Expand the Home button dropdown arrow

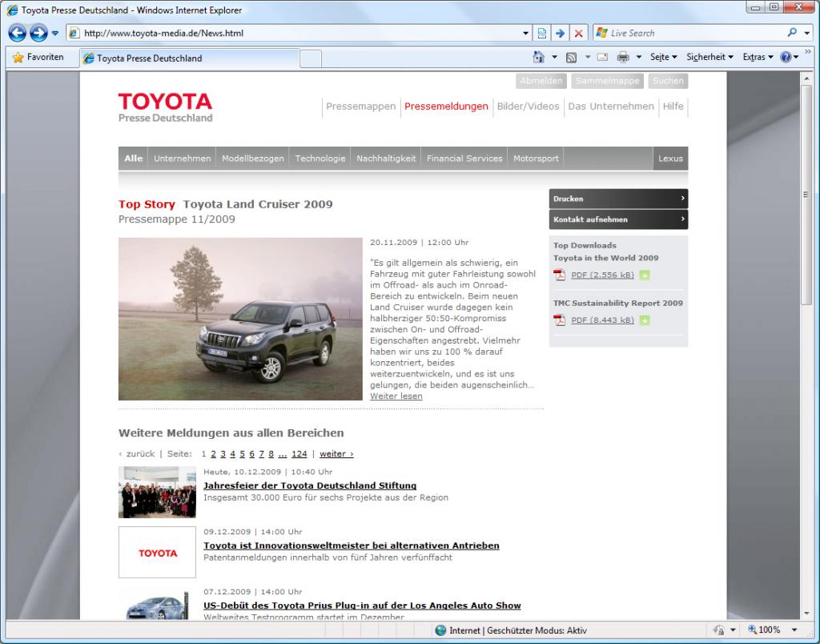click(x=554, y=57)
